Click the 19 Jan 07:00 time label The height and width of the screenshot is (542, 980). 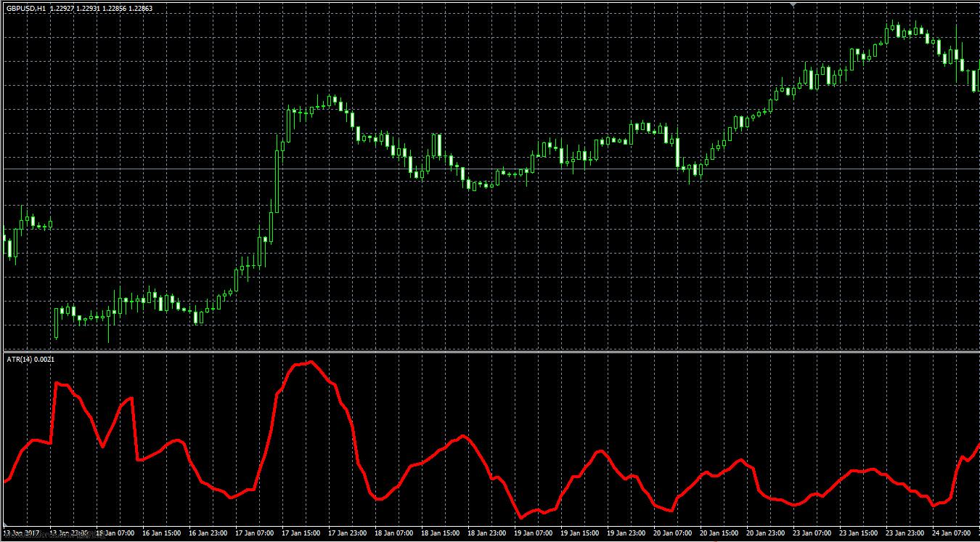pos(534,533)
